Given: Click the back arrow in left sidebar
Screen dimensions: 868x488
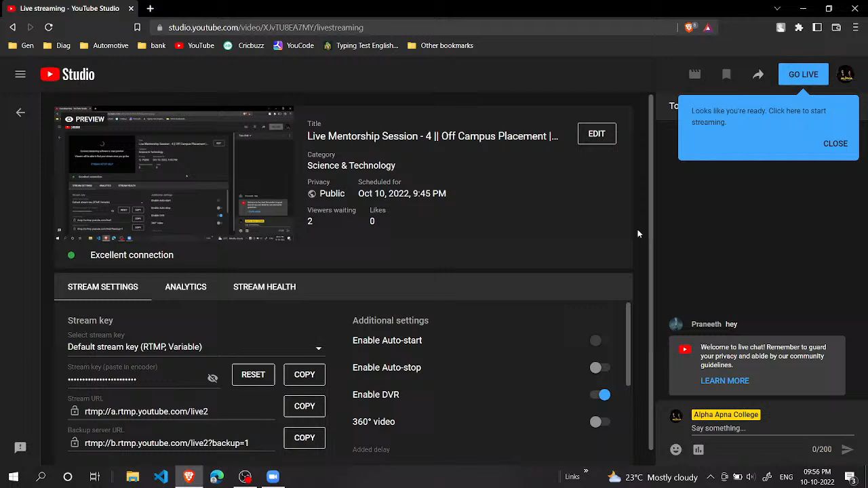Looking at the screenshot, I should (x=20, y=113).
